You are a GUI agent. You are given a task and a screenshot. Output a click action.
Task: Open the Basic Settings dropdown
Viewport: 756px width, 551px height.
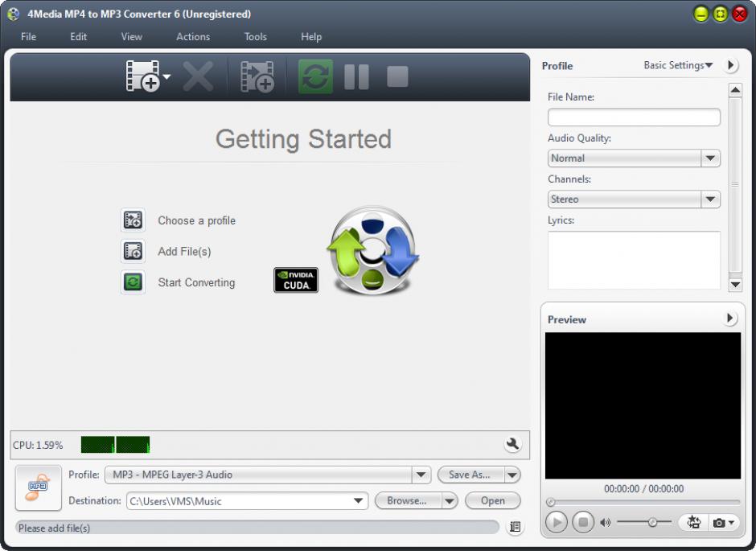pyautogui.click(x=678, y=65)
